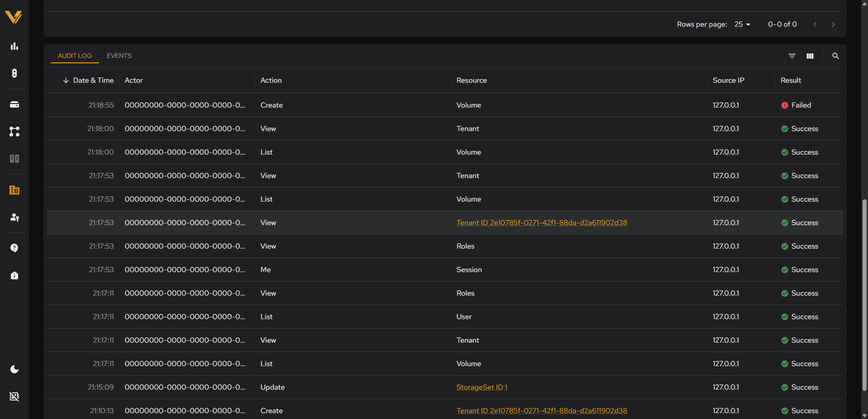The image size is (868, 419).
Task: Open the Tenant ID link at 21:10:13
Action: tap(542, 411)
